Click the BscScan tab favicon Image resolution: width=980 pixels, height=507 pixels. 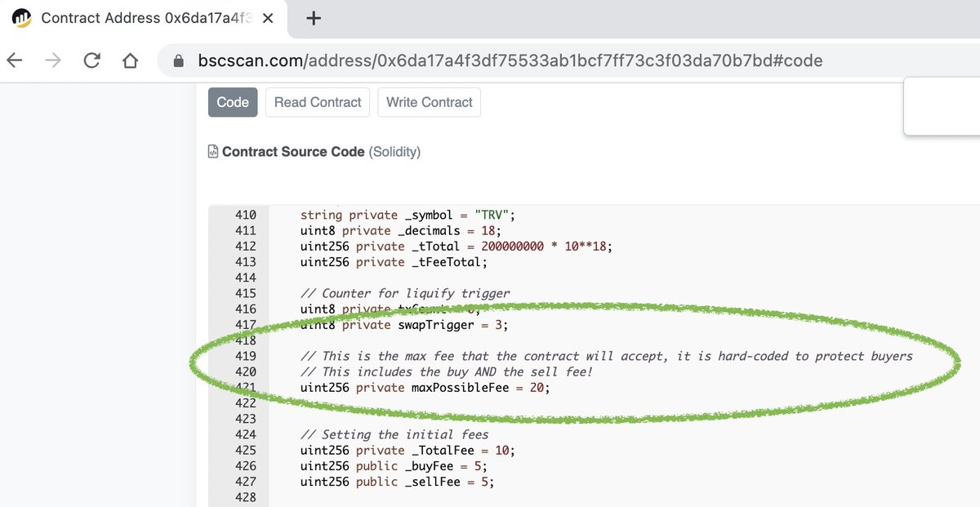click(21, 18)
